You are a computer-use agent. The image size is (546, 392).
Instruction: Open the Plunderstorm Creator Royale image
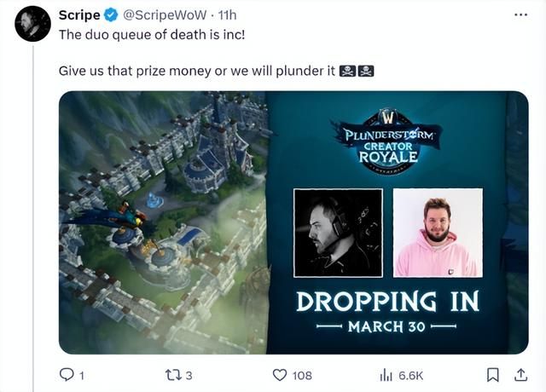pos(293,222)
